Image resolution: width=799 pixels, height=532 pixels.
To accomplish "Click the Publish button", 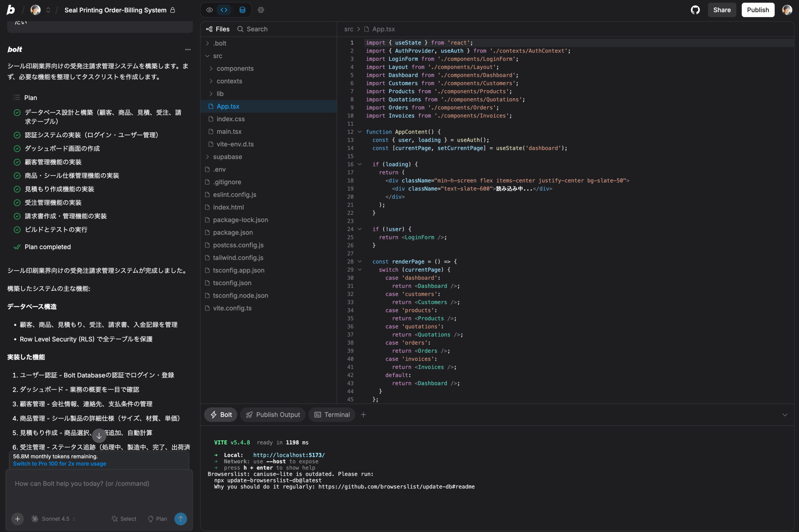I will 757,10.
